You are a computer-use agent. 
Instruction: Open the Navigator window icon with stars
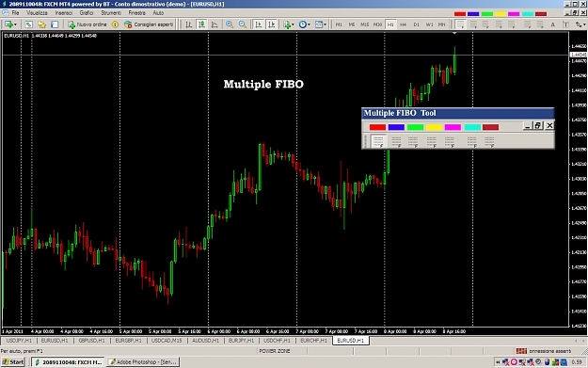(41, 24)
